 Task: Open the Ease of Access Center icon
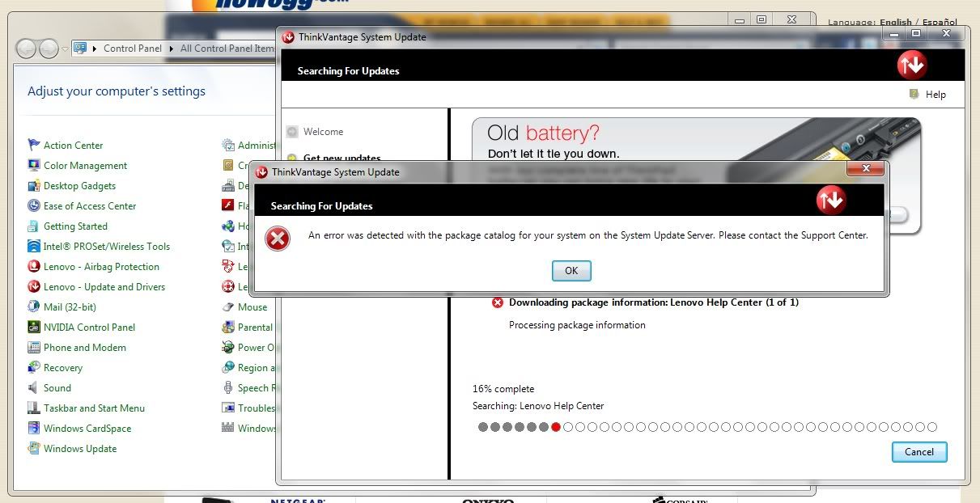click(33, 206)
